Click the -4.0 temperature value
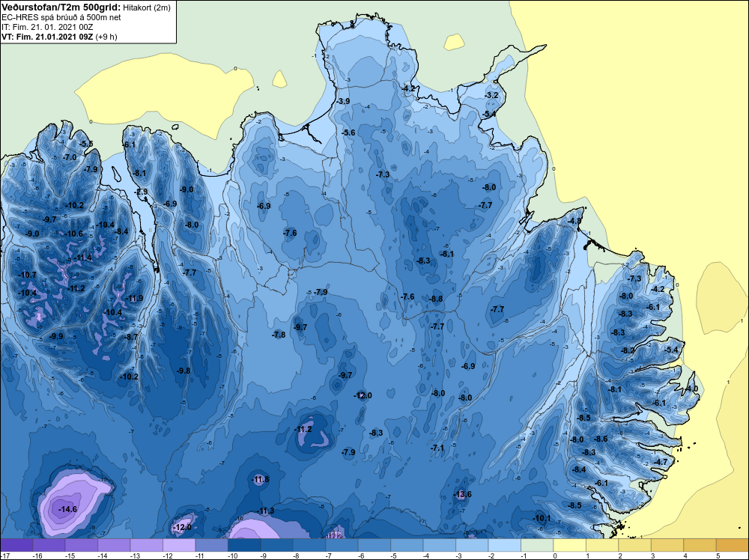 (x=691, y=389)
